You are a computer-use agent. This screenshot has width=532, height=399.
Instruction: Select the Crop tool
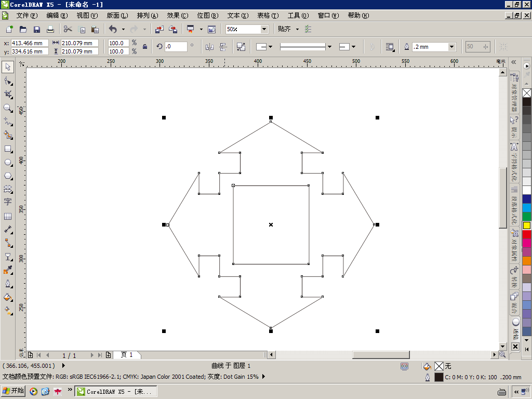pos(8,95)
